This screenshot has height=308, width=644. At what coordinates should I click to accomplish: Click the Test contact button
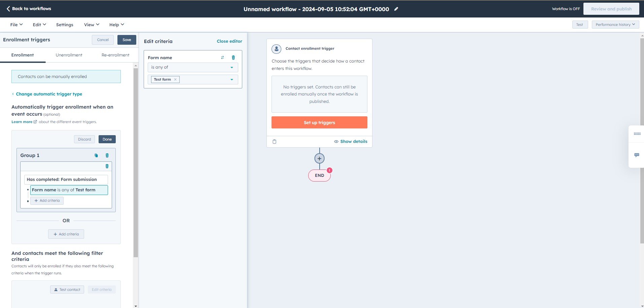pos(67,289)
